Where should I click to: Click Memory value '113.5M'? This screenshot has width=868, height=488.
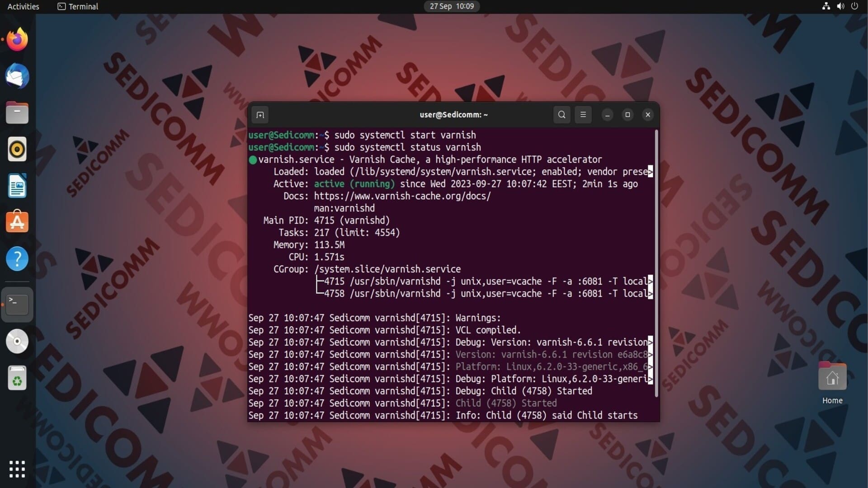pos(329,245)
